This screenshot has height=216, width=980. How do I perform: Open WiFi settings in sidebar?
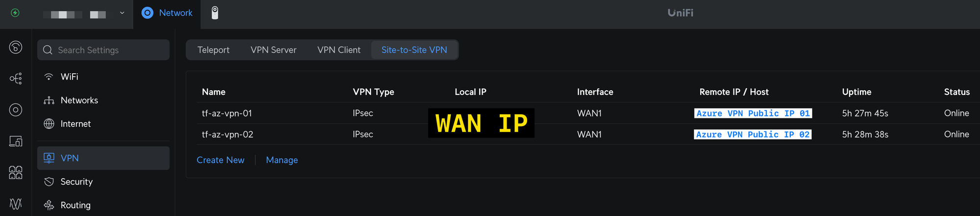click(103, 77)
